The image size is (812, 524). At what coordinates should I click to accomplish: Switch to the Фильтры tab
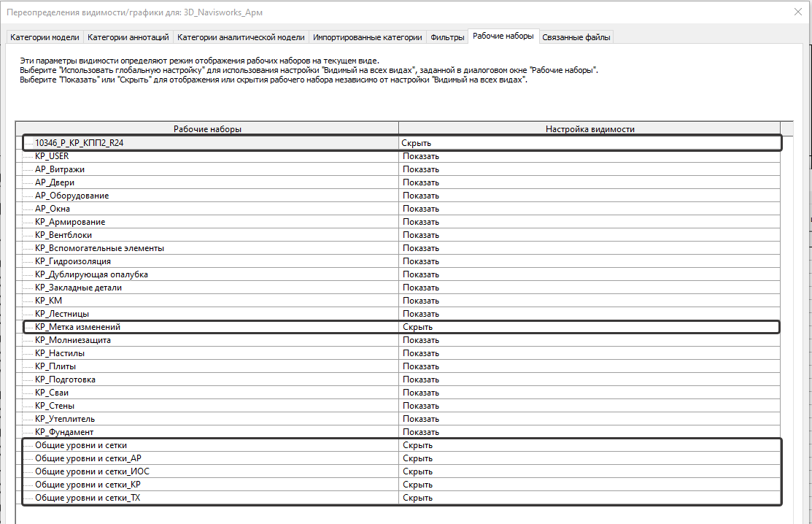tap(447, 37)
